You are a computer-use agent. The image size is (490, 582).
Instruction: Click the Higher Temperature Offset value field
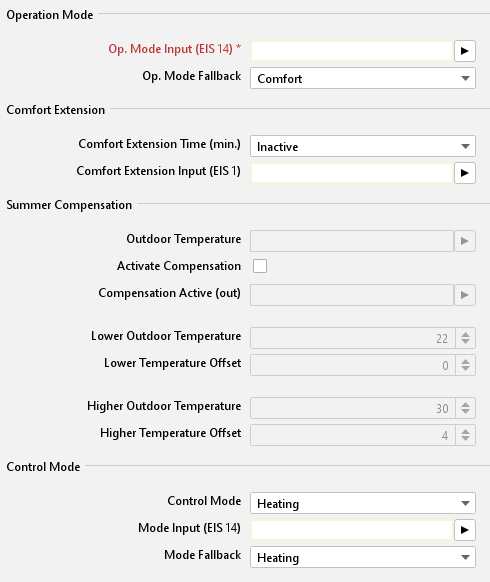353,435
